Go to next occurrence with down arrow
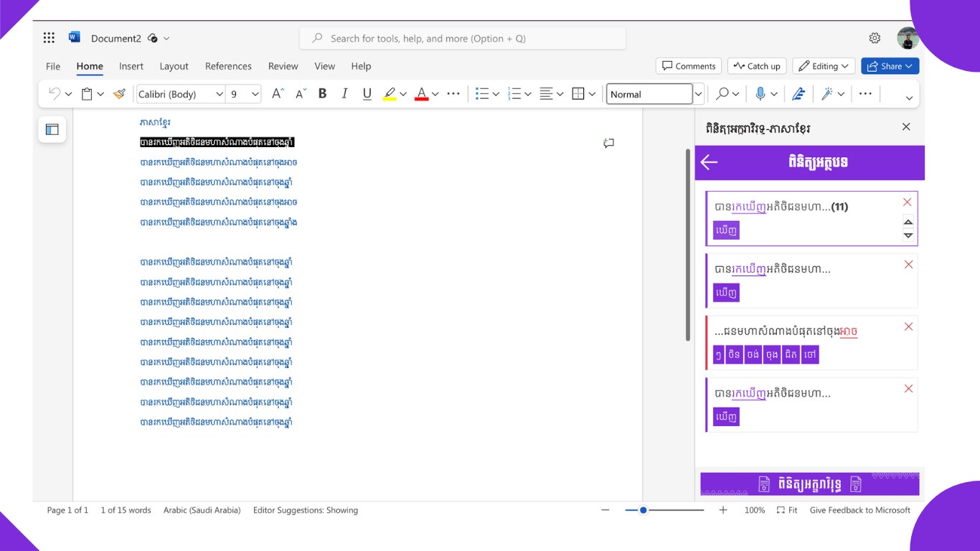980x551 pixels. click(908, 235)
